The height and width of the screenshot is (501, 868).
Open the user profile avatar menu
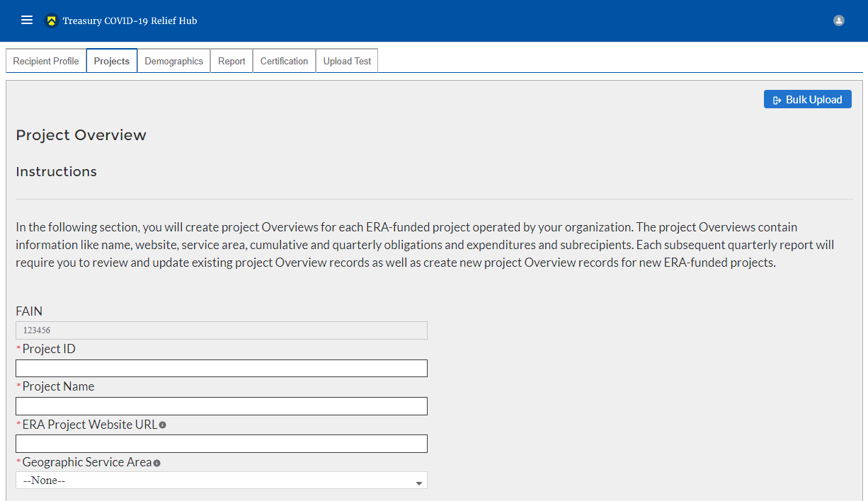(x=839, y=21)
